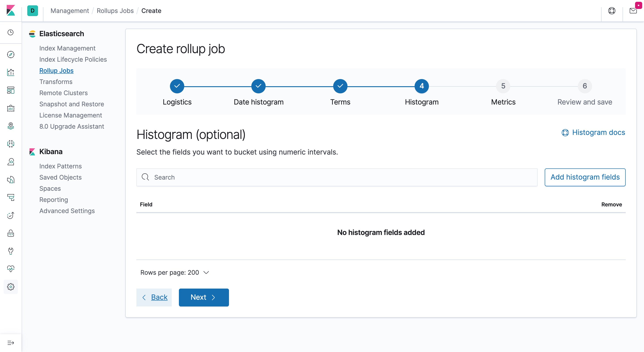Screen dimensions: 644x352
Task: Open the space selector D avatar
Action: click(32, 11)
